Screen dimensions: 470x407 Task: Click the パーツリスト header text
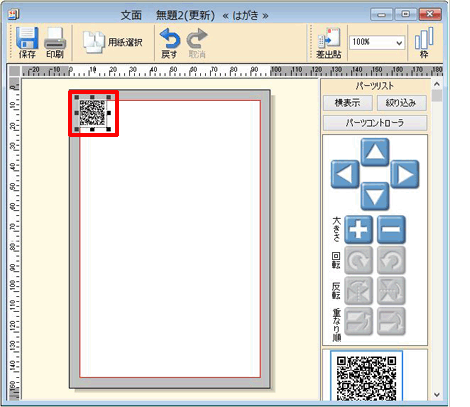click(x=375, y=86)
